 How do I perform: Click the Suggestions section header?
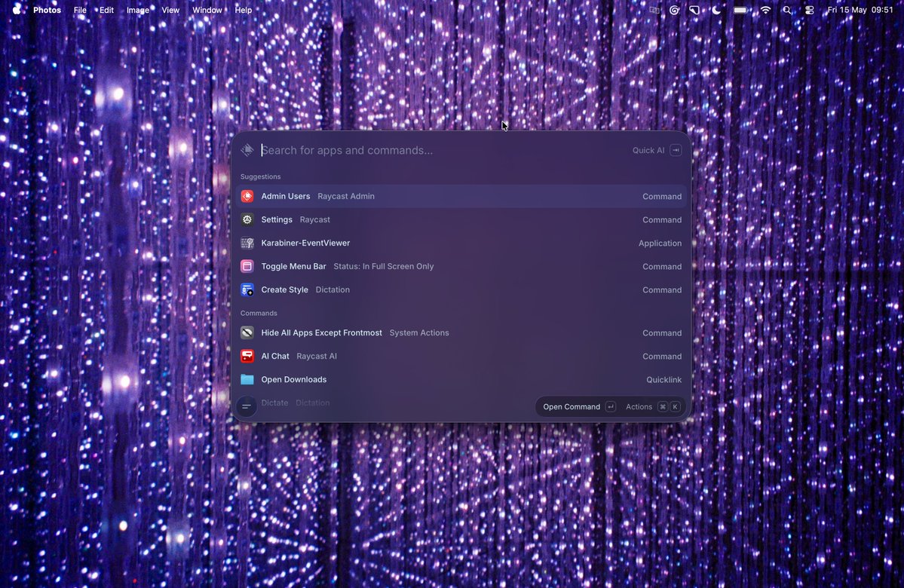point(261,176)
